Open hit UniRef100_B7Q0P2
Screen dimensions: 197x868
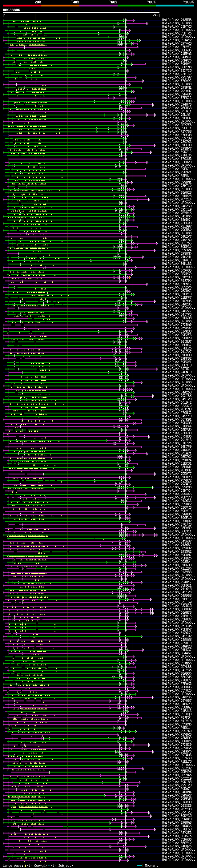(x=176, y=81)
